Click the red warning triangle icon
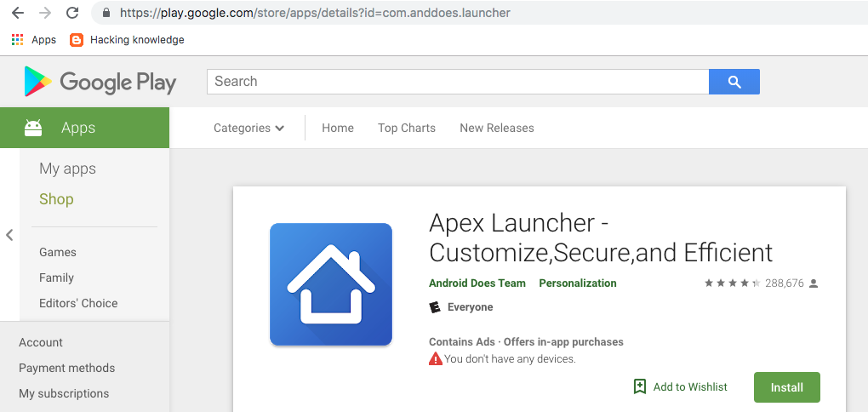This screenshot has height=412, width=868. 436,359
